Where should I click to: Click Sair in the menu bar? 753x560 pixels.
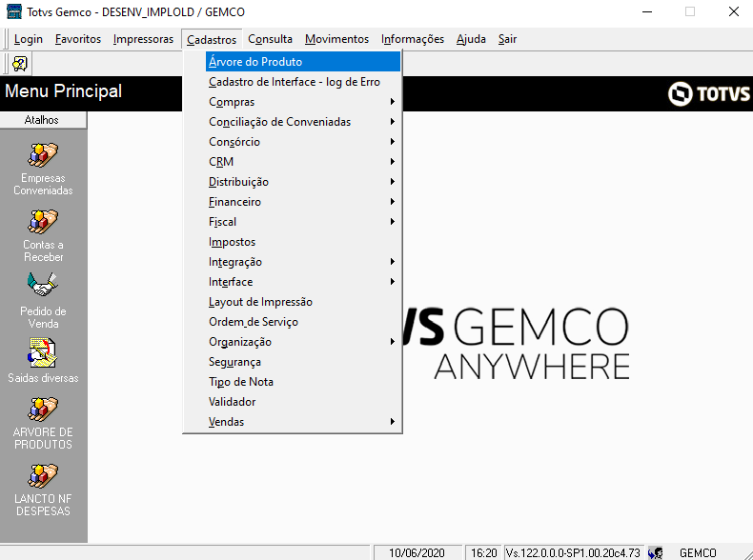click(507, 39)
